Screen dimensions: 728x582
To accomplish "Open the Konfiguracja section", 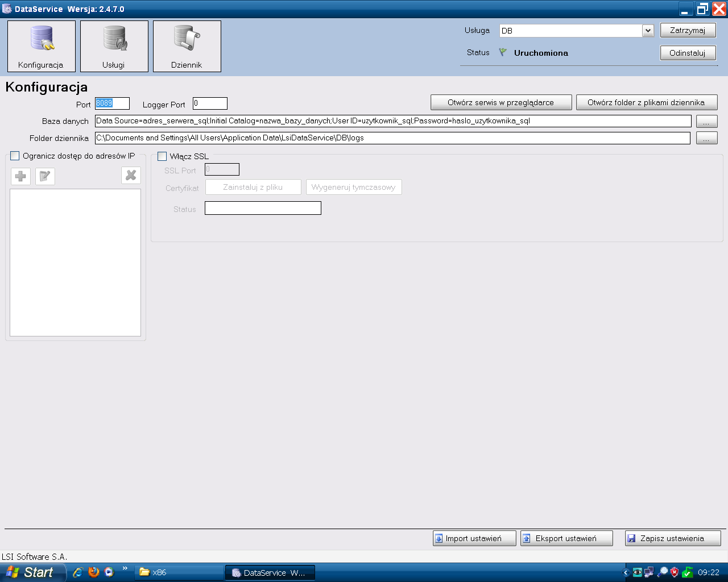I will pos(42,47).
